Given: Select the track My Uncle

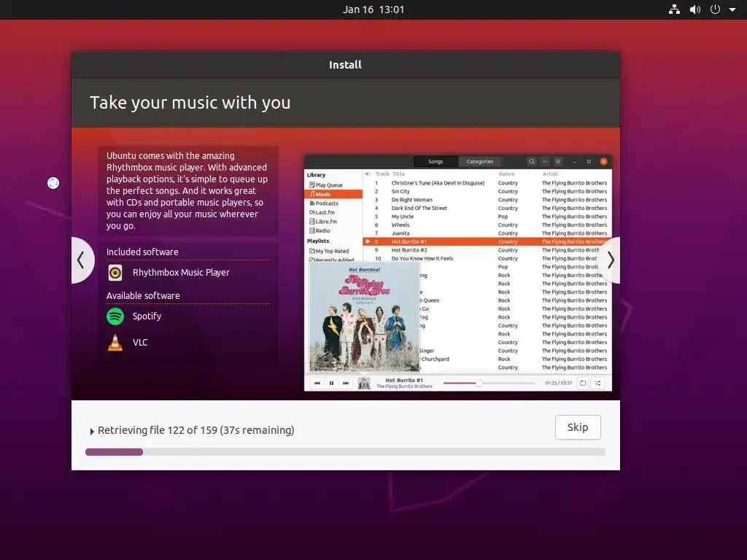Looking at the screenshot, I should coord(487,217).
